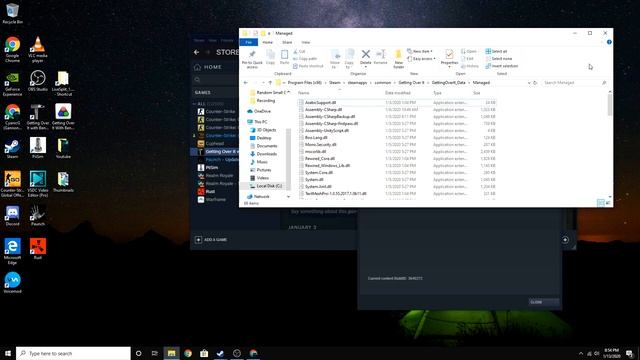
Task: Switch to the Share ribbon tab
Action: coord(287,42)
